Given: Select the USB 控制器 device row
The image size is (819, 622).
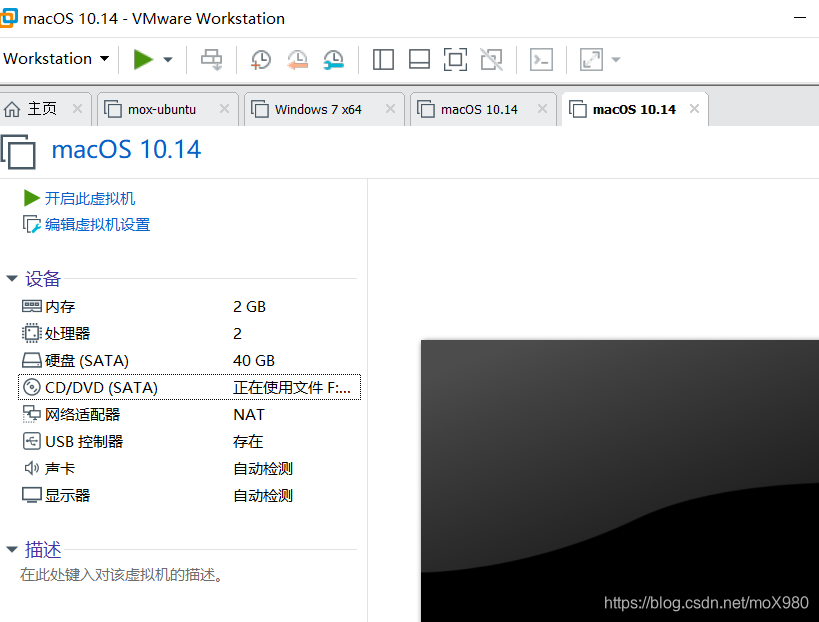Looking at the screenshot, I should 189,442.
